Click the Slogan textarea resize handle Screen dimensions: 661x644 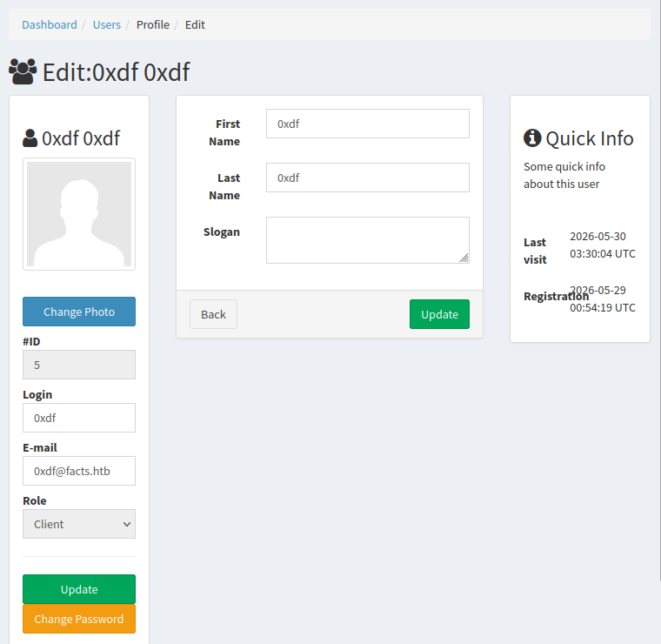point(464,258)
